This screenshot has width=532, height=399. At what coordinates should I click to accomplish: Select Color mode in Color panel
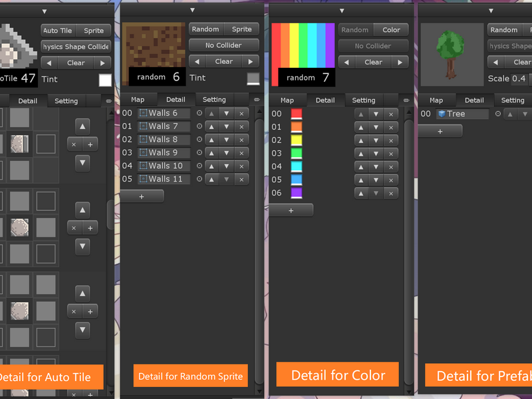pos(391,30)
